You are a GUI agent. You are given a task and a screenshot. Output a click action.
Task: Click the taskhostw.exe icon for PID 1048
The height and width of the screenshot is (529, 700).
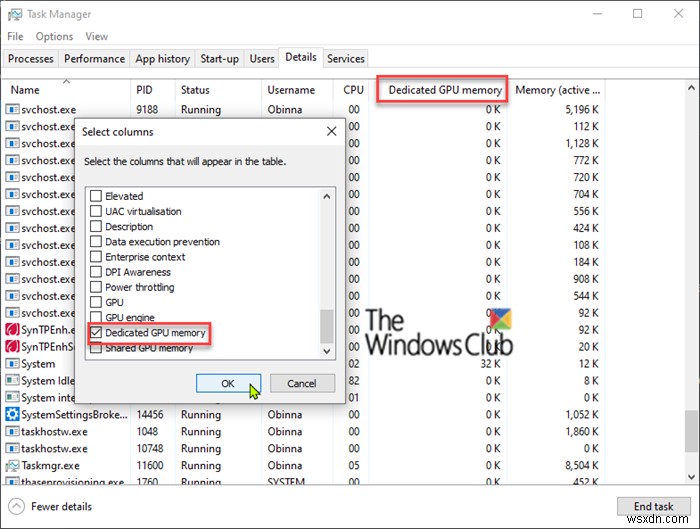tap(12, 432)
